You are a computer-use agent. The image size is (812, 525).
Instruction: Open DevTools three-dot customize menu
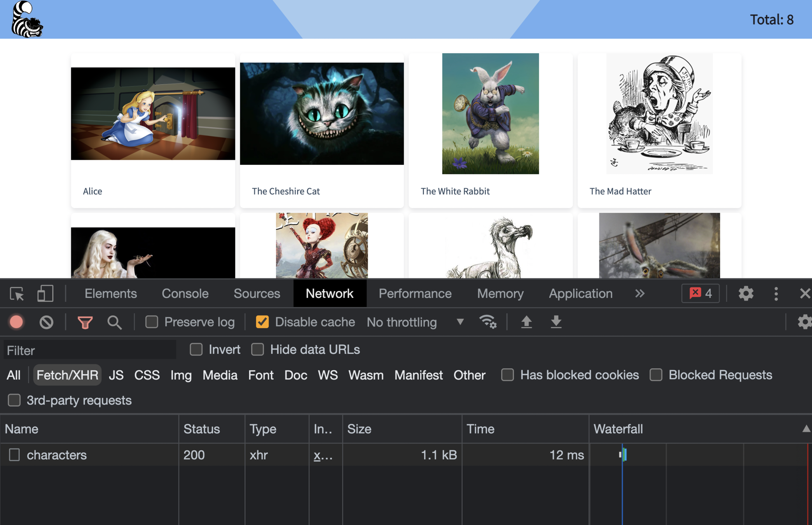click(x=776, y=294)
